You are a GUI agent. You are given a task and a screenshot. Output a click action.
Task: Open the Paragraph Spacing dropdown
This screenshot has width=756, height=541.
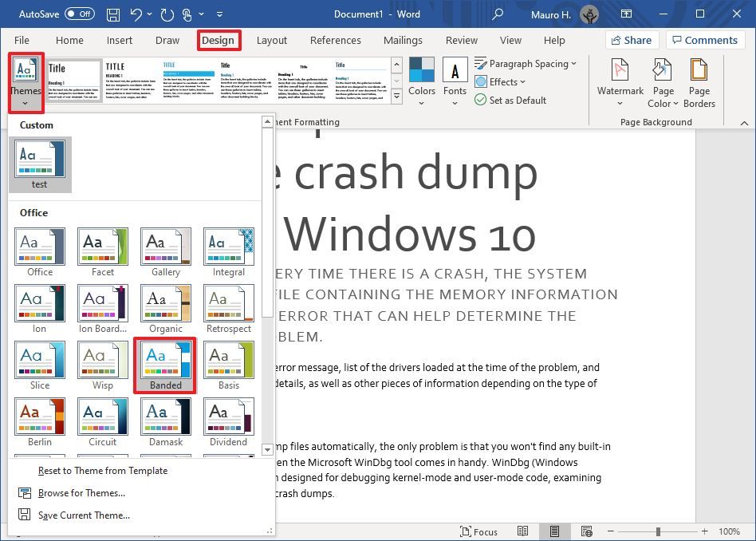527,63
